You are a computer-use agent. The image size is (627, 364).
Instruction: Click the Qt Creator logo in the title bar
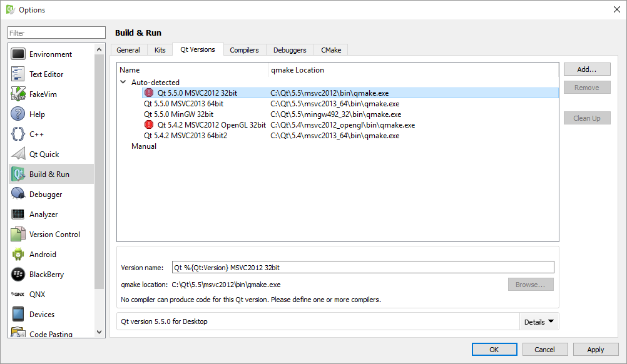click(10, 9)
